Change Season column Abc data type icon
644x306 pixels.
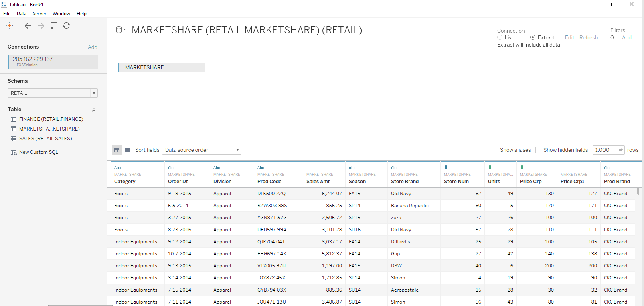click(352, 168)
